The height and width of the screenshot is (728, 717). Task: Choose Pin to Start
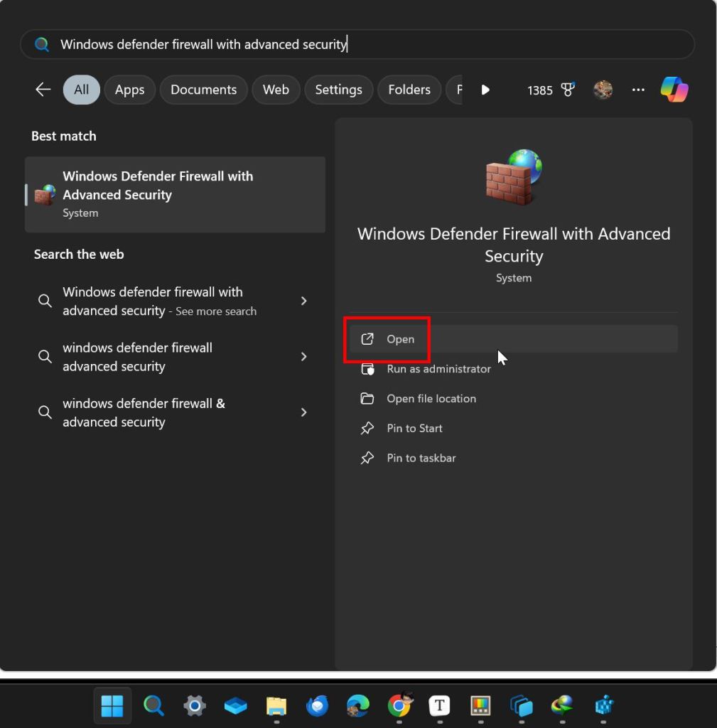pyautogui.click(x=514, y=428)
